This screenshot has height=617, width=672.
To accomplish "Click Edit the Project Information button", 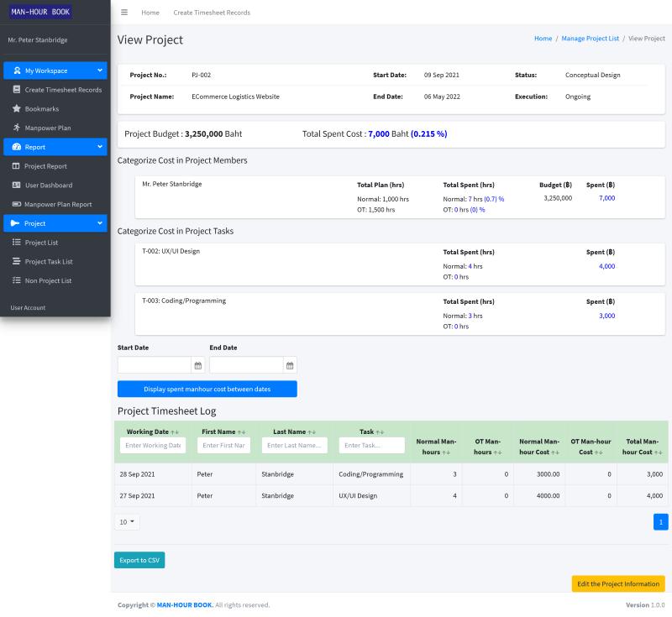I will 617,584.
